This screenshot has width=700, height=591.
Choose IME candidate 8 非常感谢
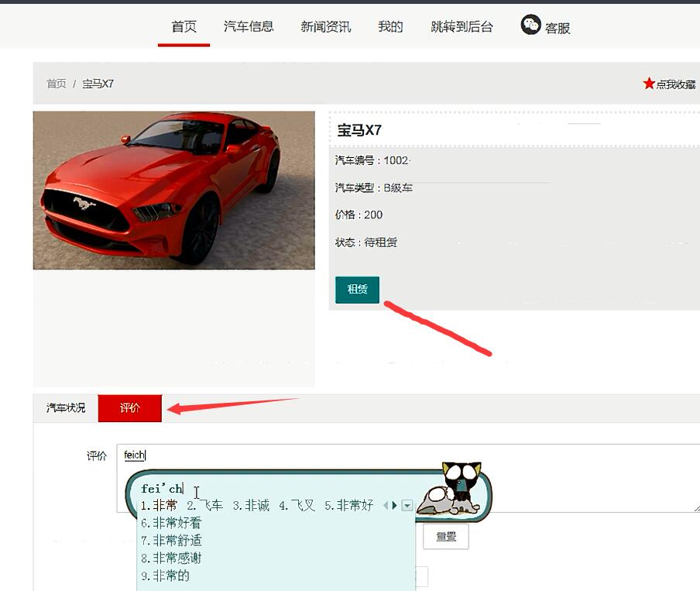171,558
